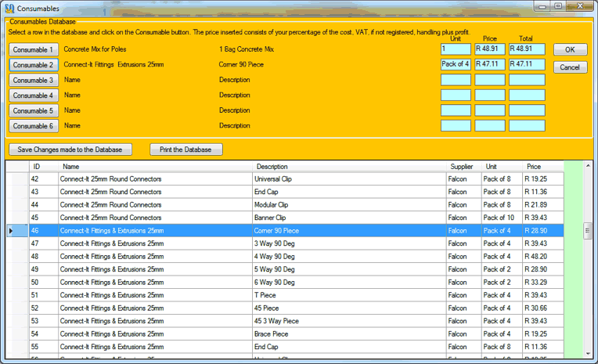The height and width of the screenshot is (364, 598).
Task: Click OK to confirm consumables
Action: click(x=570, y=49)
